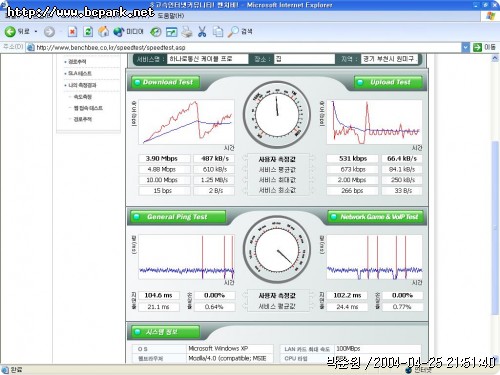Click the scrollbar up arrow
Viewport: 500px width, 375px height.
(x=495, y=58)
